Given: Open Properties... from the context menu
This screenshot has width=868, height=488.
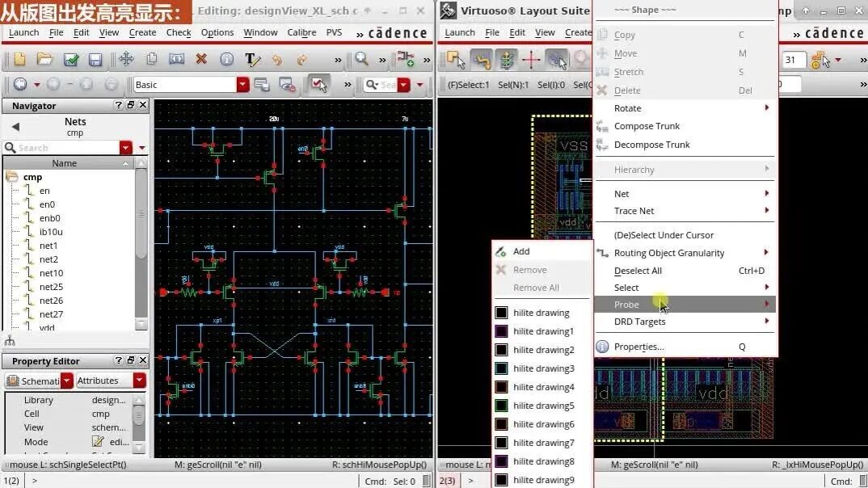Looking at the screenshot, I should pos(685,347).
